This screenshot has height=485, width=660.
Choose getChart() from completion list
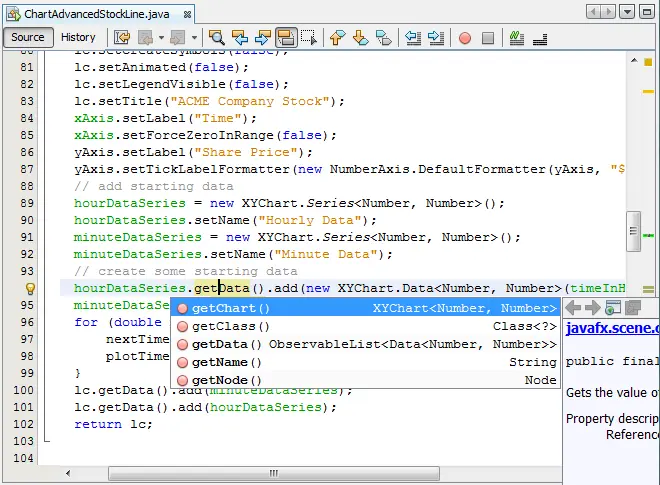(x=365, y=308)
